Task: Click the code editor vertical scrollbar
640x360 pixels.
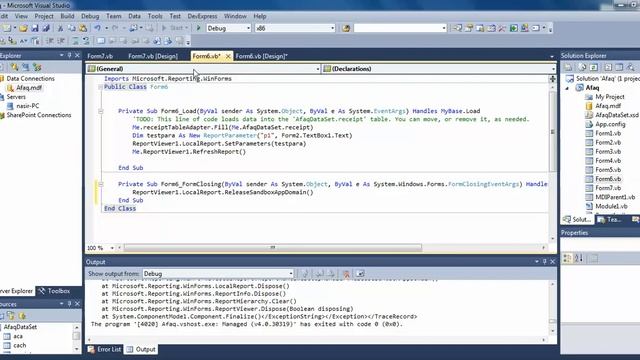Action: tap(553, 131)
